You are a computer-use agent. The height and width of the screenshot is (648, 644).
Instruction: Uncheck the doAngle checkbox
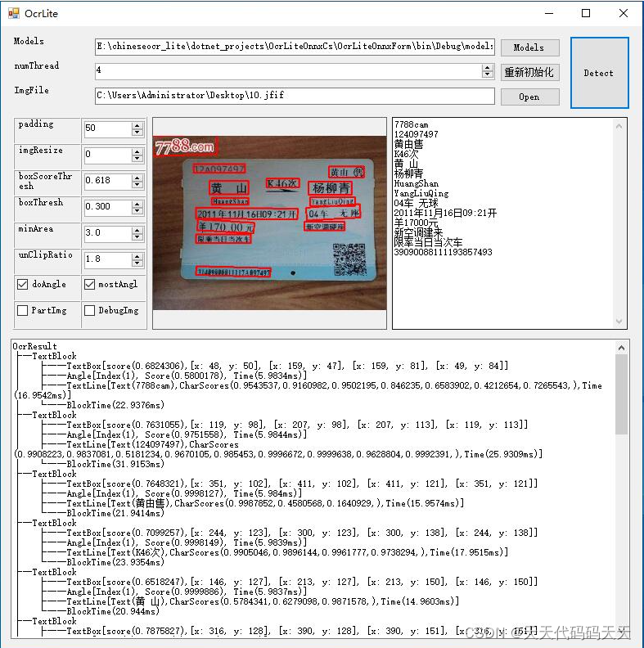point(23,285)
